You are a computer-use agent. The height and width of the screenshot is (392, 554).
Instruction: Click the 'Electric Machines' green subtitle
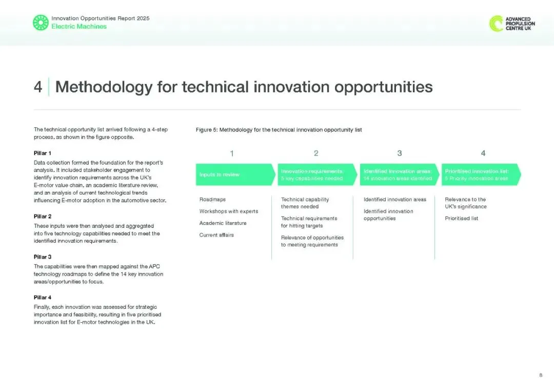(x=79, y=27)
